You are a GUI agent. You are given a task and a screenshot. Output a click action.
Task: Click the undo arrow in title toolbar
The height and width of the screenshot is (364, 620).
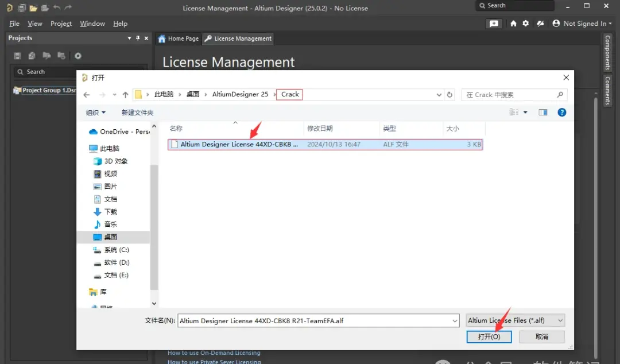pyautogui.click(x=56, y=7)
